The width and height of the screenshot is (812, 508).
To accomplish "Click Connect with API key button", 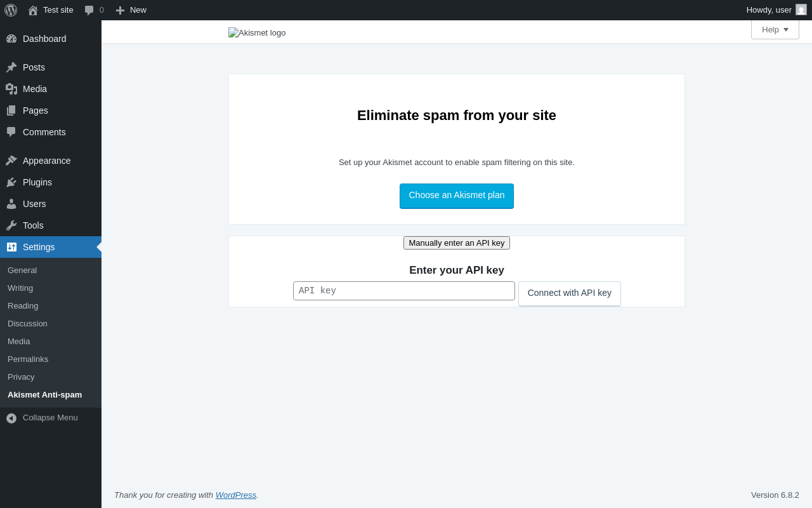I will (570, 293).
